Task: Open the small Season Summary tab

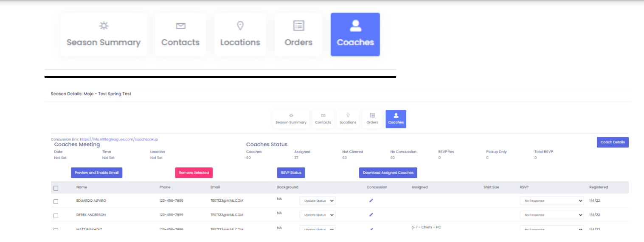Action: click(291, 119)
